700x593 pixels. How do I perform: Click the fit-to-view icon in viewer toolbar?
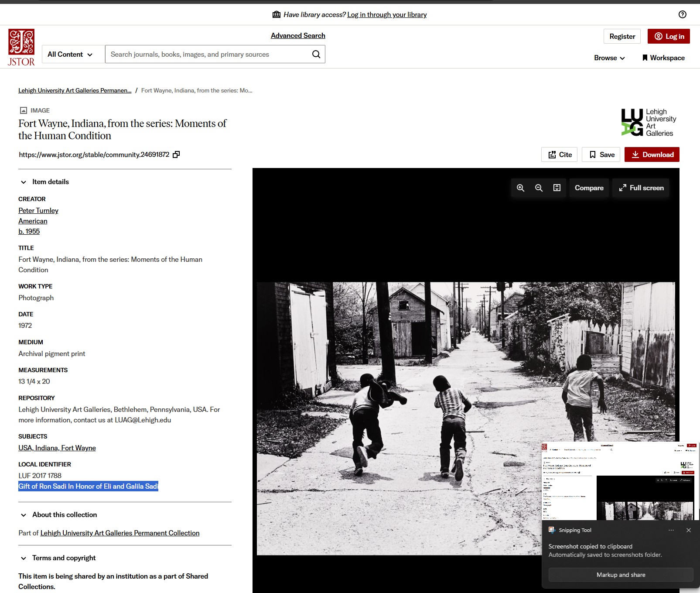click(x=557, y=188)
